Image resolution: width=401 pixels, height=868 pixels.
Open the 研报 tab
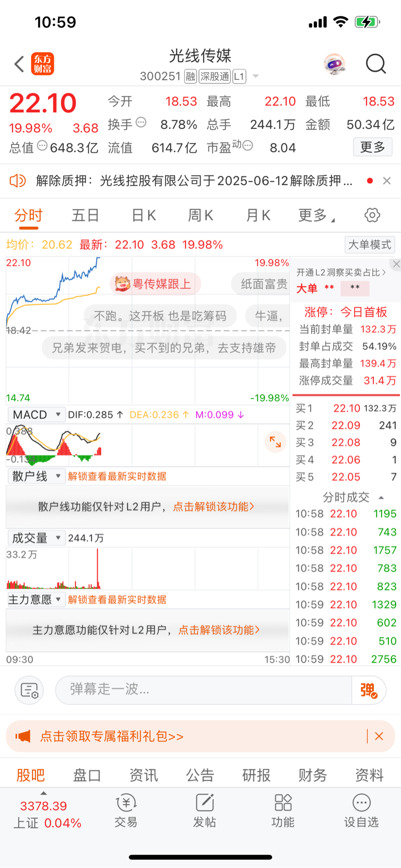tap(256, 775)
